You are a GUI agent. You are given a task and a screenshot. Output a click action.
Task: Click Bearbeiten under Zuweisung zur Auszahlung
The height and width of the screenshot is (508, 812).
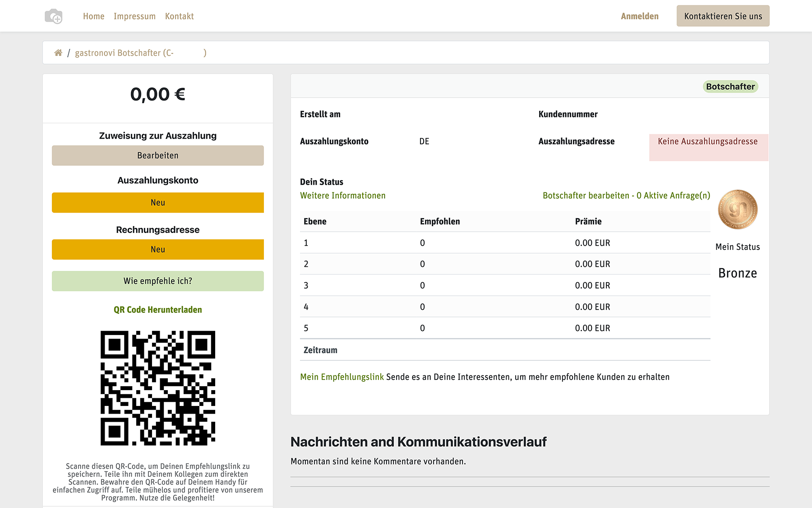(158, 155)
